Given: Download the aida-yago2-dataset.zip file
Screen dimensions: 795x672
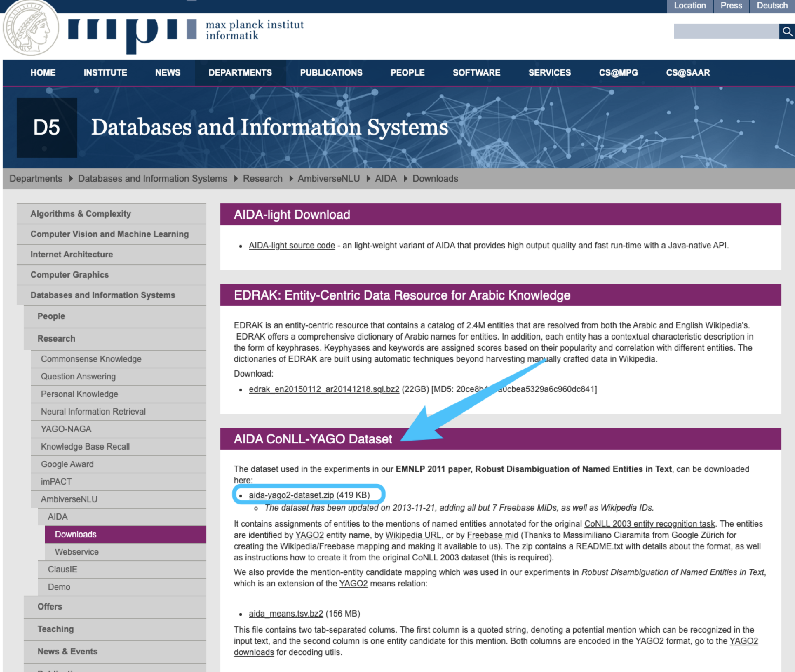Looking at the screenshot, I should click(291, 495).
